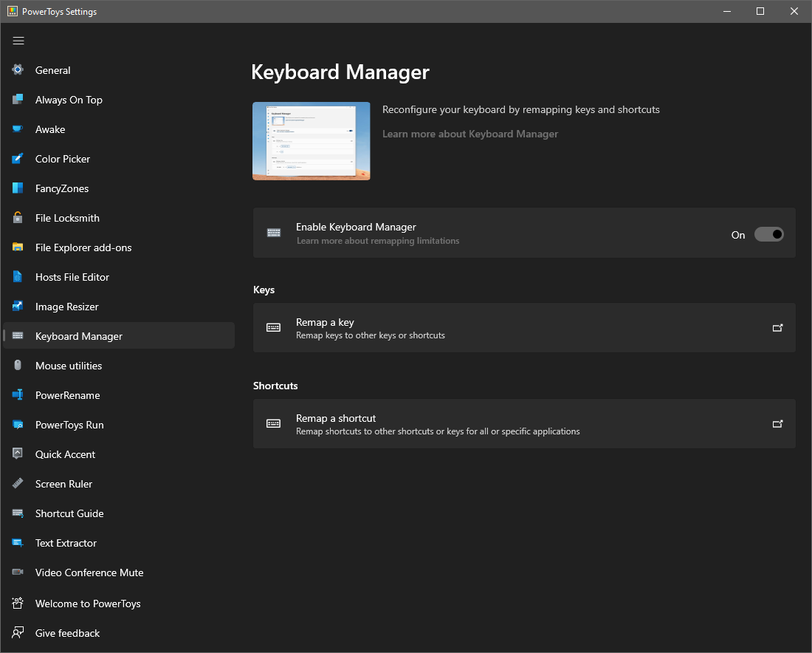
Task: Navigate to Video Conference Mute
Action: [119, 572]
